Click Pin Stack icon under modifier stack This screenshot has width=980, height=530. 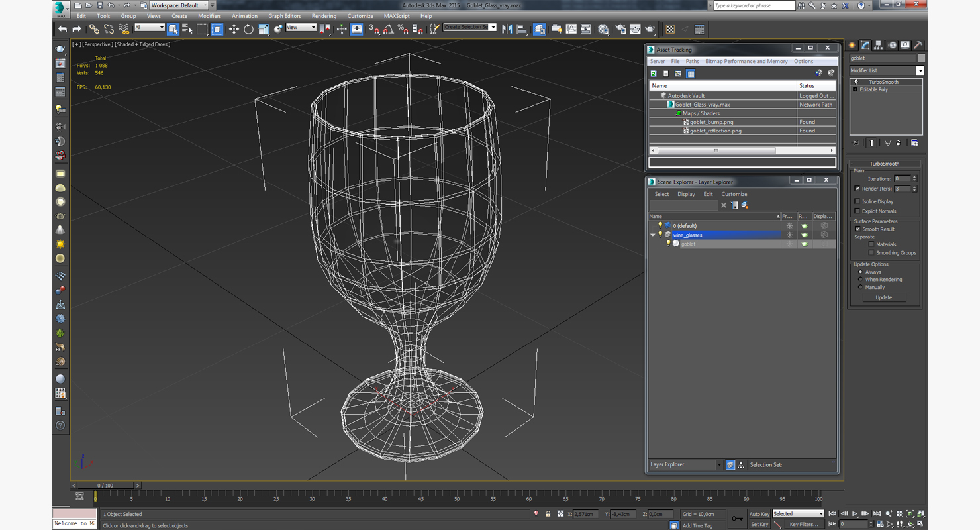[856, 143]
